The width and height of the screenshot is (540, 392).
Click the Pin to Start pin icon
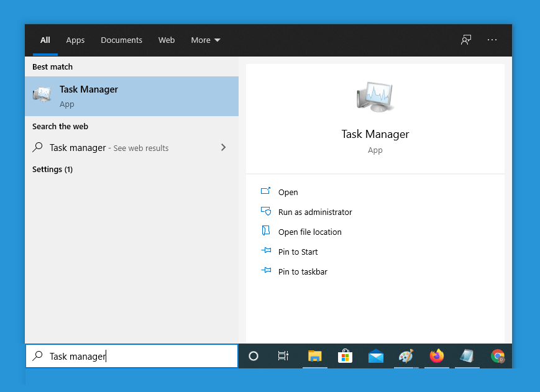pyautogui.click(x=266, y=250)
